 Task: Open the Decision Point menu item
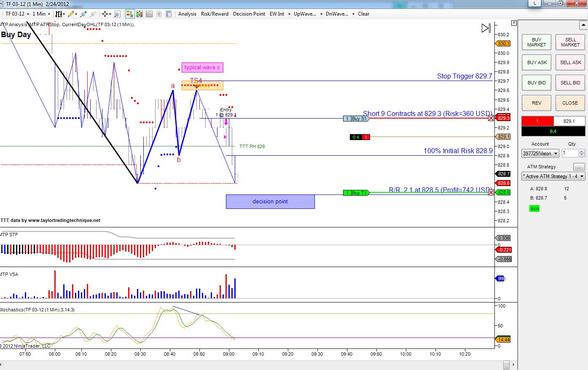pos(249,14)
